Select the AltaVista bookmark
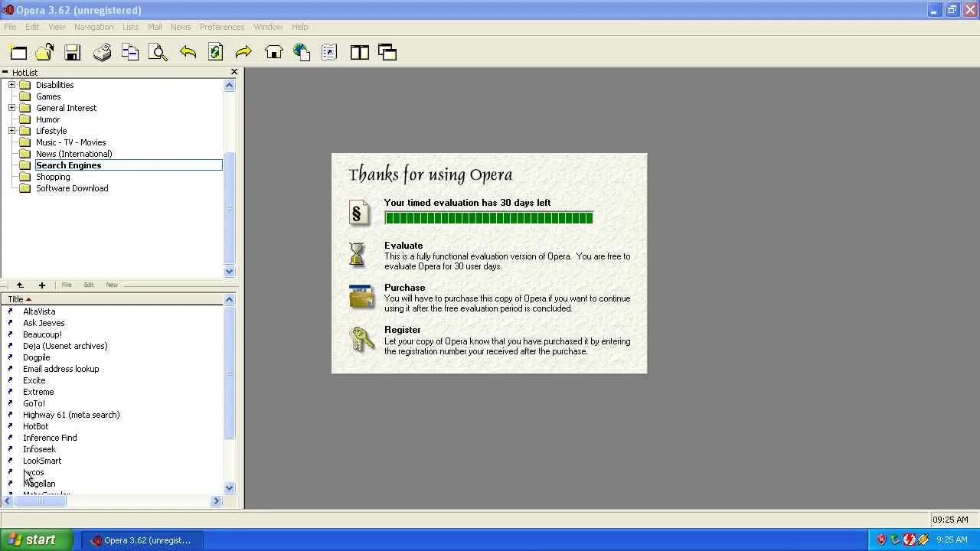 click(x=39, y=311)
